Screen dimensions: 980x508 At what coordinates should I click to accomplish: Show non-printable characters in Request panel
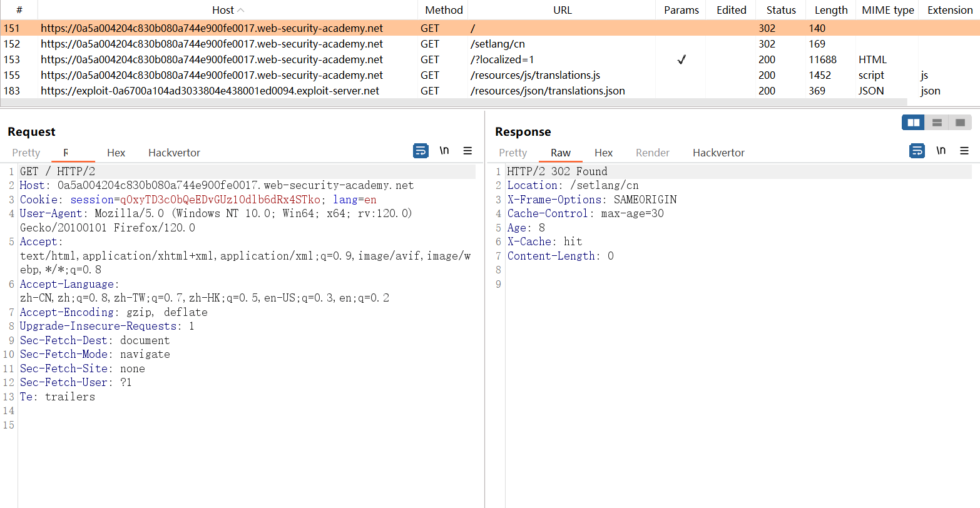[444, 151]
